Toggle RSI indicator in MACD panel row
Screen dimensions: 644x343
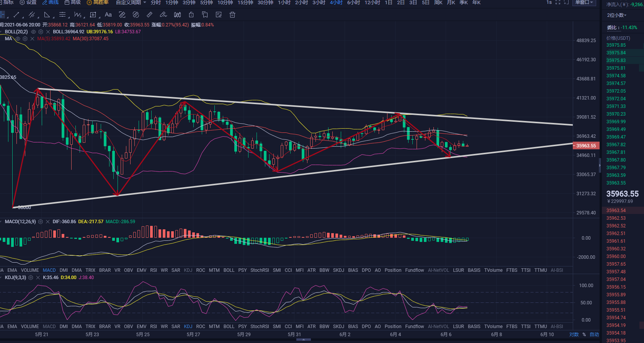[154, 270]
